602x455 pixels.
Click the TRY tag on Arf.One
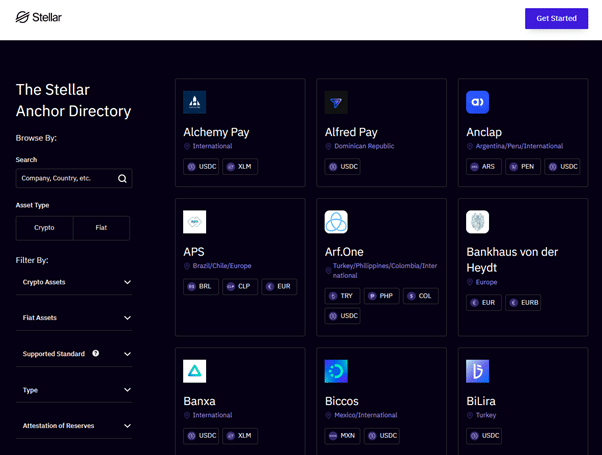(342, 296)
